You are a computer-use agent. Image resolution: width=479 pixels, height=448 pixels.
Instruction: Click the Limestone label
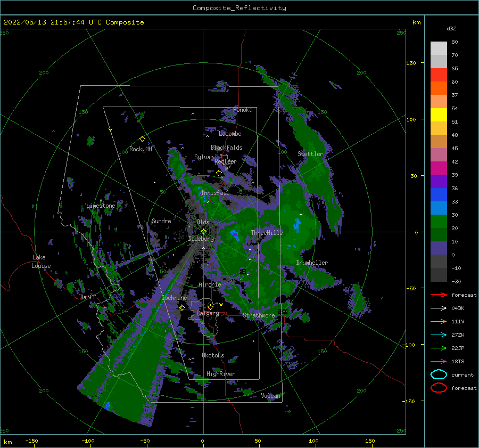[101, 206]
